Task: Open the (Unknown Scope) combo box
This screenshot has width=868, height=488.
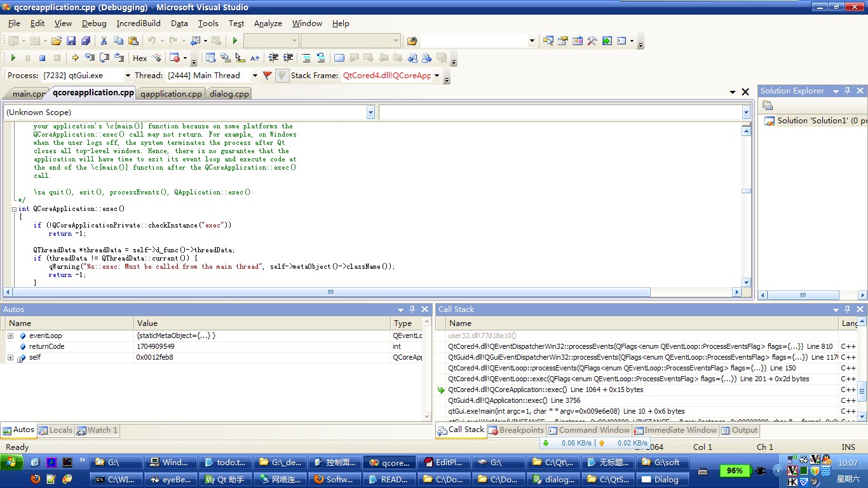Action: 189,112
